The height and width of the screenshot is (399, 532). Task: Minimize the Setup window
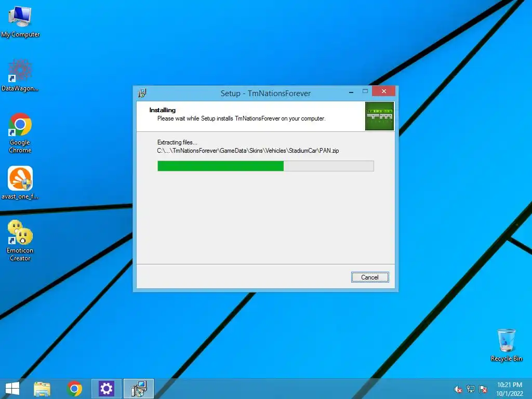[x=351, y=91]
